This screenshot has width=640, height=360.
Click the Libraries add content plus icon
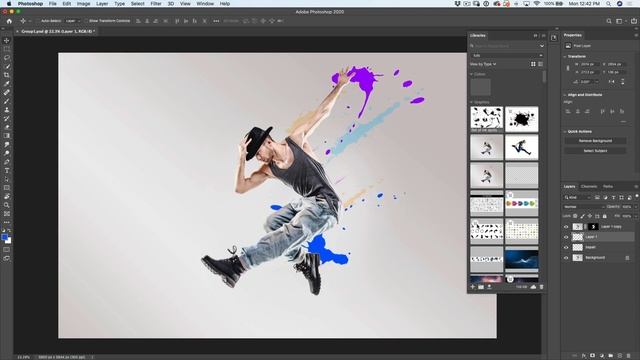pyautogui.click(x=473, y=287)
